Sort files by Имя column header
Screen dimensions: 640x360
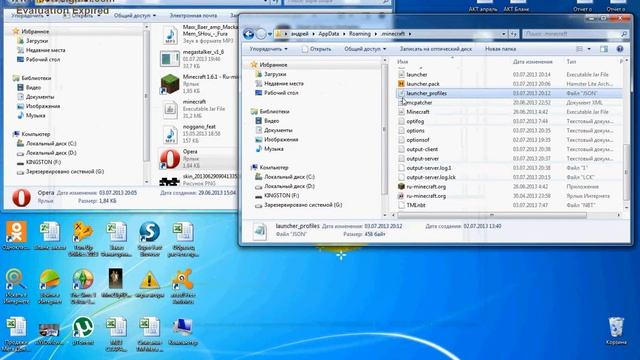pos(402,62)
